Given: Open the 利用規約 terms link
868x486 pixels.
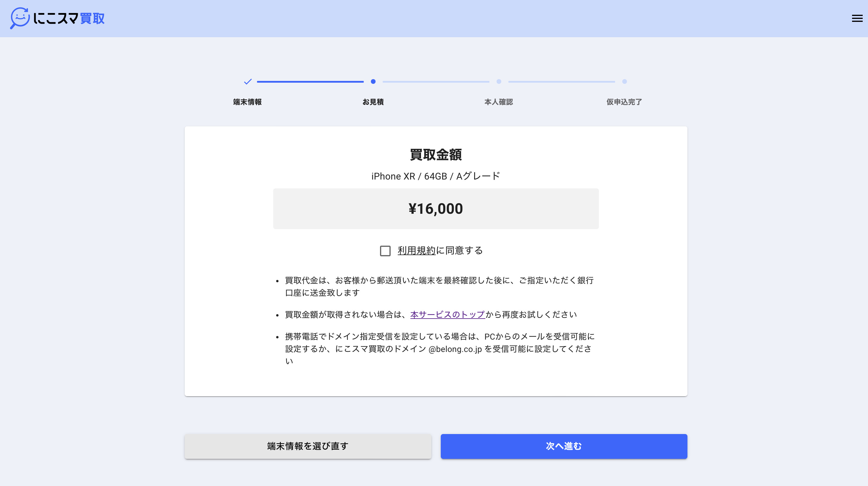Looking at the screenshot, I should point(417,251).
